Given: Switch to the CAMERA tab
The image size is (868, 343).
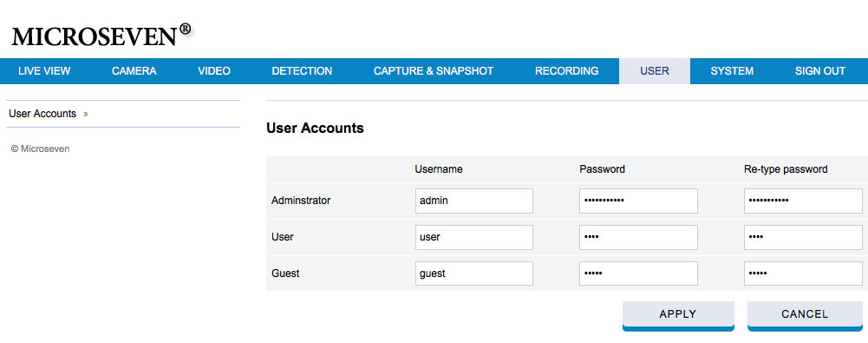Looking at the screenshot, I should 134,71.
